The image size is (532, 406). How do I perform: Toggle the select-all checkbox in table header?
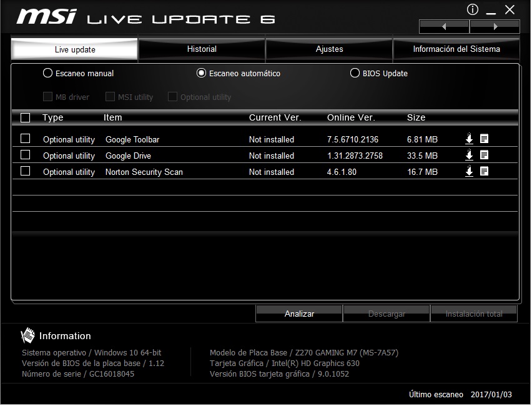(x=25, y=118)
